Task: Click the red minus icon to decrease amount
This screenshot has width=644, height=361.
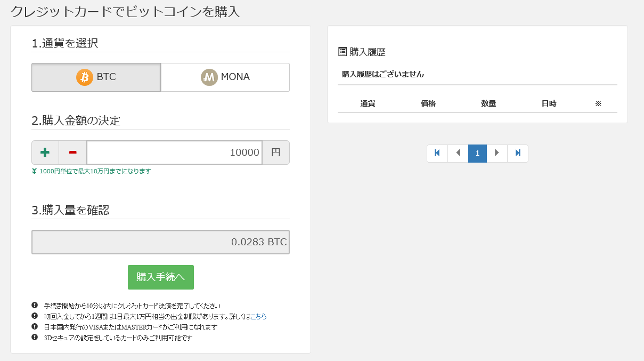Action: coord(72,153)
